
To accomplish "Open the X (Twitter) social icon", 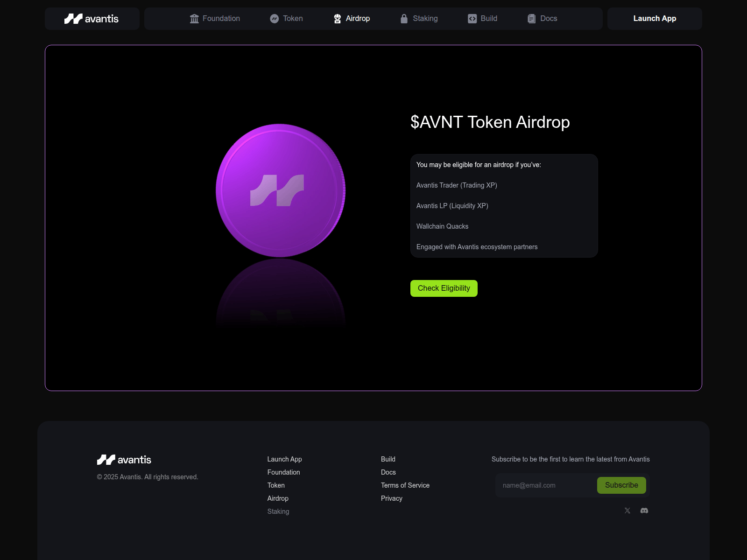I will 627,511.
